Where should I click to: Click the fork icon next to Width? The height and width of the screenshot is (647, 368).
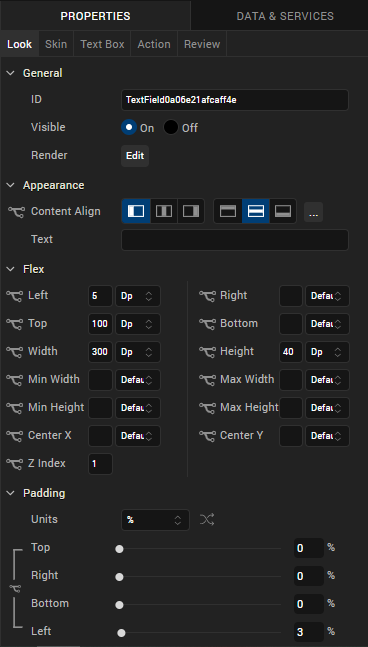[x=14, y=352]
